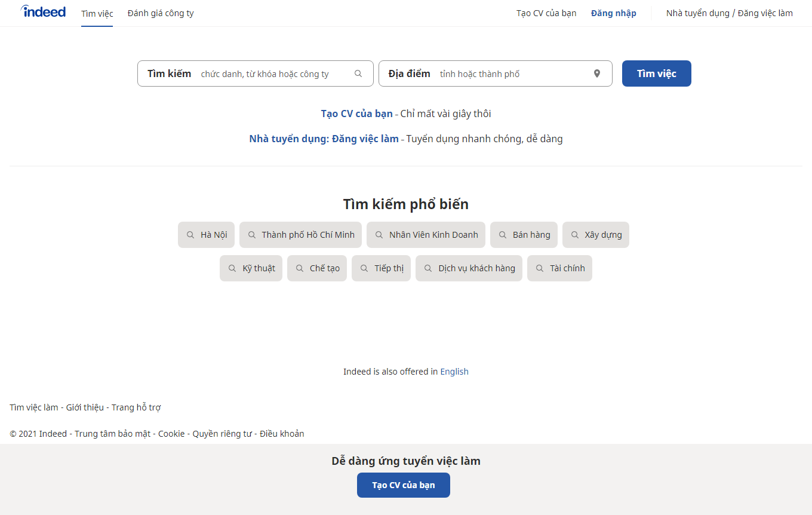Screen dimensions: 812x515
Task: Click the Indeed logo
Action: pyautogui.click(x=42, y=11)
